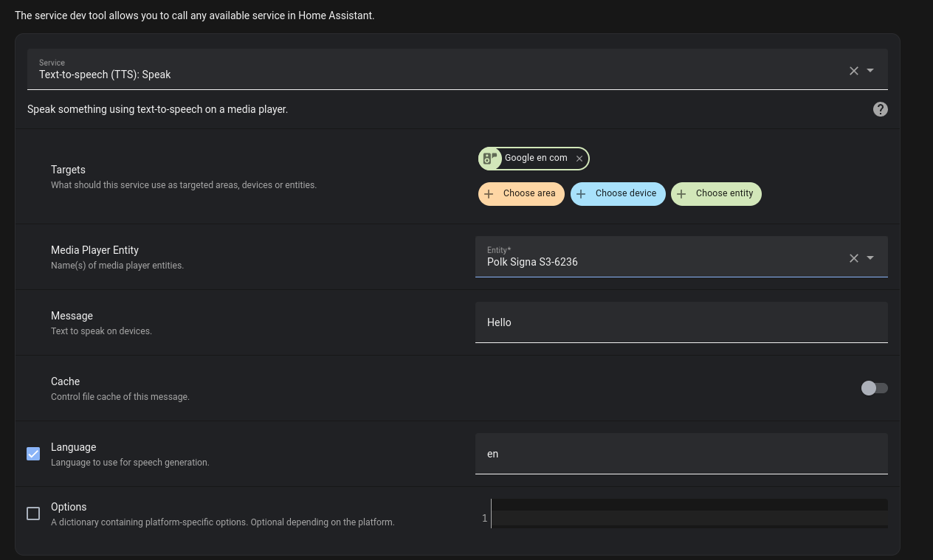Image resolution: width=933 pixels, height=560 pixels.
Task: Uncheck the Language checkbox
Action: click(x=33, y=454)
